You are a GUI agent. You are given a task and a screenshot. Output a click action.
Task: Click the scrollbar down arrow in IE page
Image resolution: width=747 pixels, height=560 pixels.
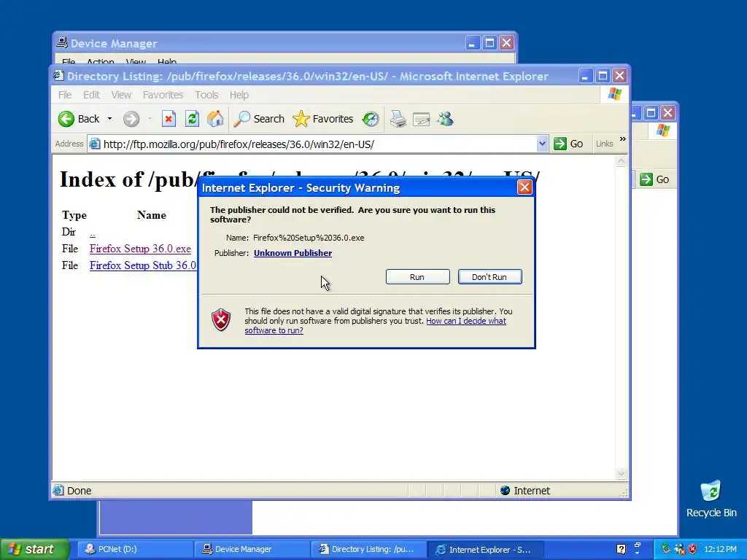click(x=621, y=473)
